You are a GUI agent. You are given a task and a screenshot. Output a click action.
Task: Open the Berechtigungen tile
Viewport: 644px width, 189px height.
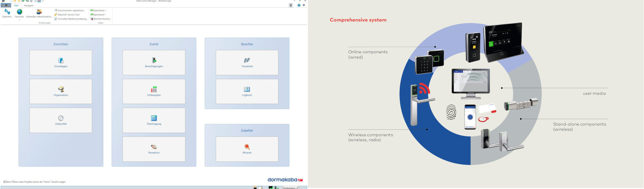point(154,62)
